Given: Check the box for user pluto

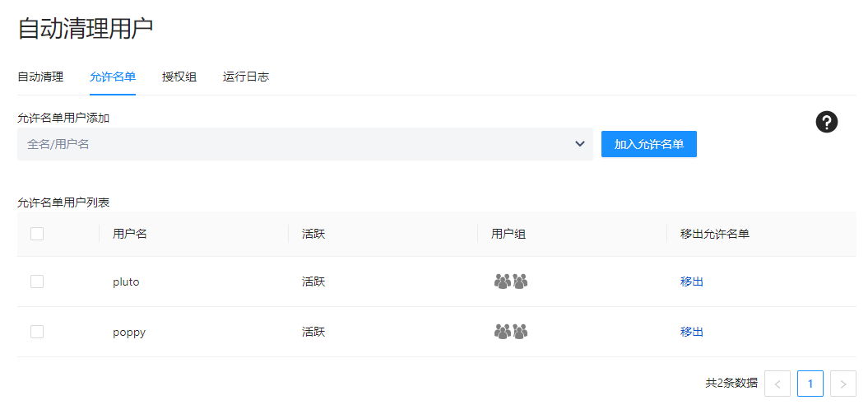Looking at the screenshot, I should [x=37, y=281].
